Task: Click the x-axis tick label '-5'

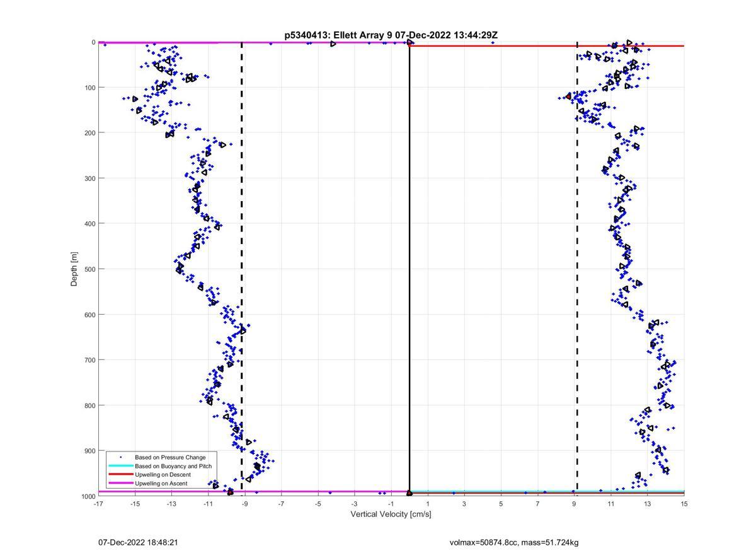Action: 318,504
